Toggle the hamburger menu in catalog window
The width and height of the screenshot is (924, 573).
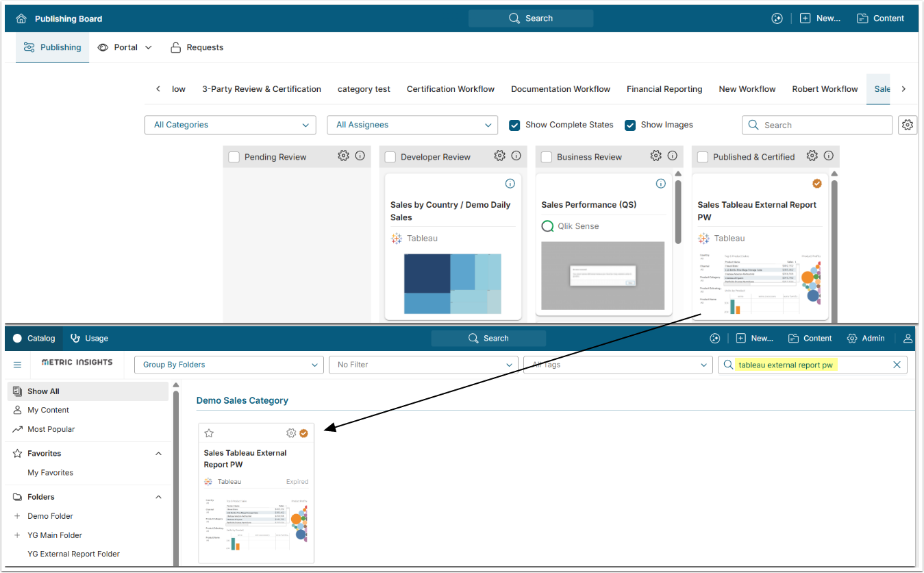(x=17, y=365)
